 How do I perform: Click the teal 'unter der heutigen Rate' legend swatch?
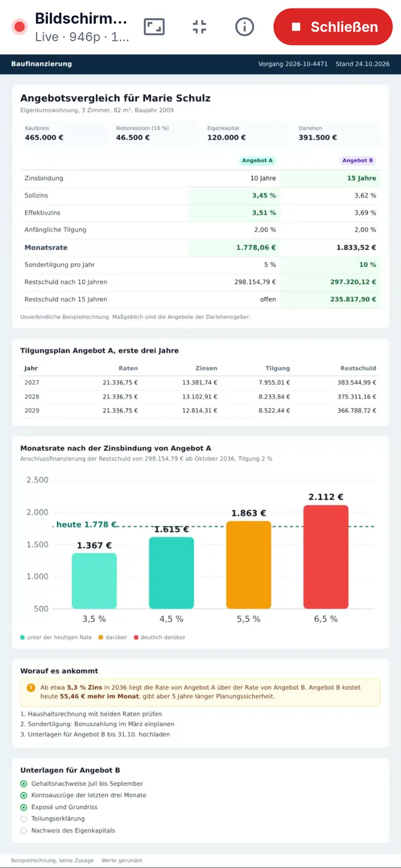tap(22, 637)
